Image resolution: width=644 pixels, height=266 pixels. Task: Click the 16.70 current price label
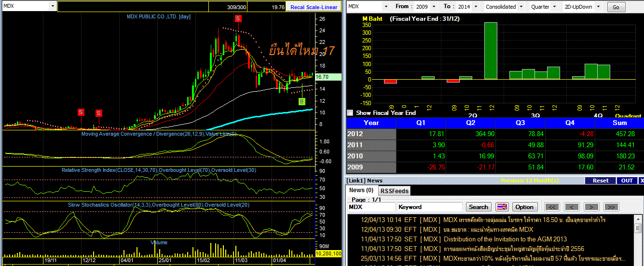pos(328,77)
